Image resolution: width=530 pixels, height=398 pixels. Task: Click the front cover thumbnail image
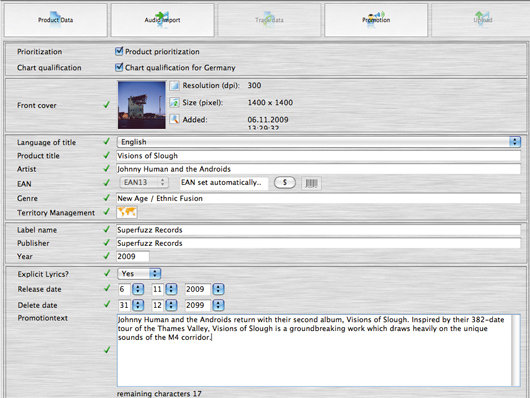(x=142, y=105)
